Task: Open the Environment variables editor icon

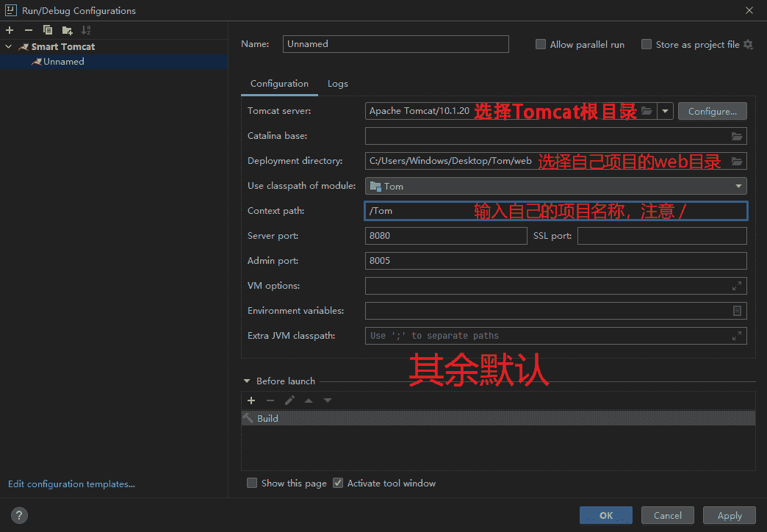Action: click(737, 311)
